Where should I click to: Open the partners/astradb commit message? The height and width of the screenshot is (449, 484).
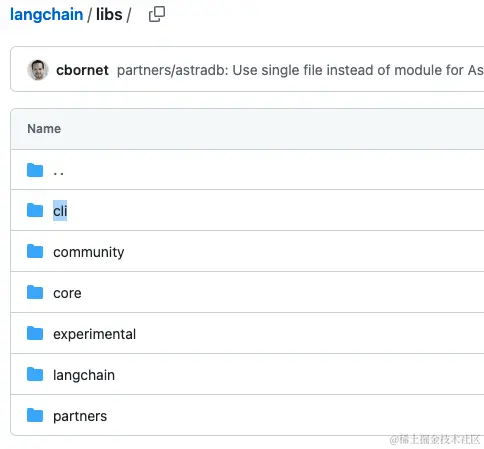pos(300,70)
